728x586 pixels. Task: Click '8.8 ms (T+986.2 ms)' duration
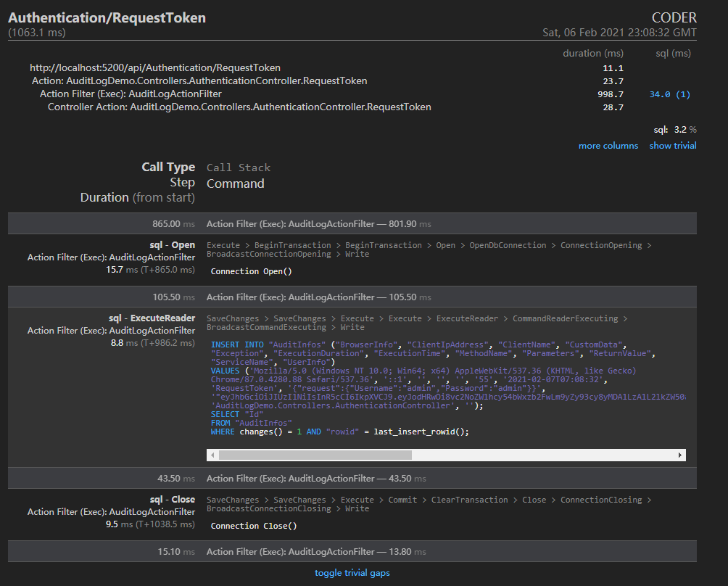153,343
